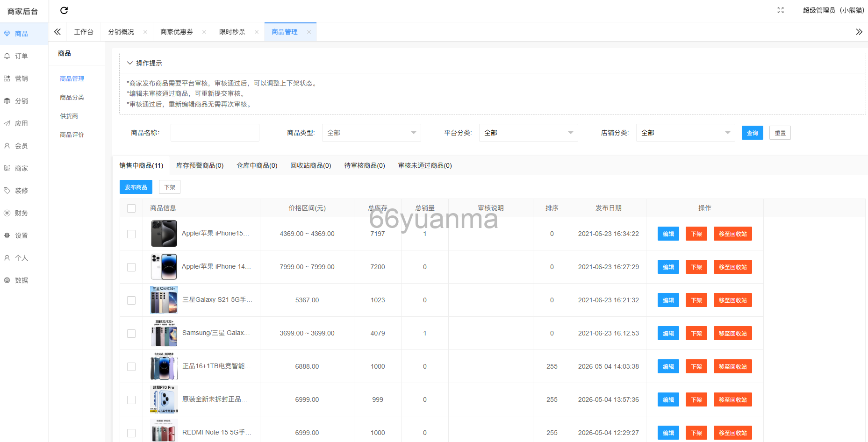Open 营销 in the left sidebar
The width and height of the screenshot is (868, 442).
click(24, 78)
